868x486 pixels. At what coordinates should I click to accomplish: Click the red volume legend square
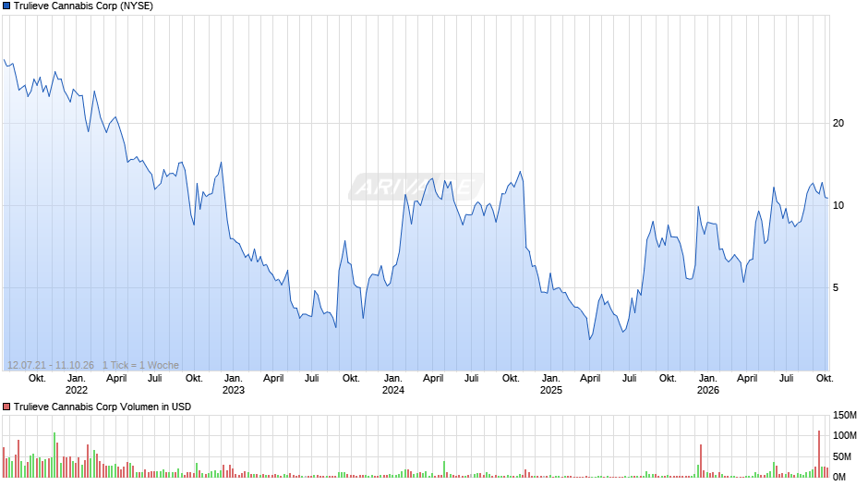click(6, 407)
